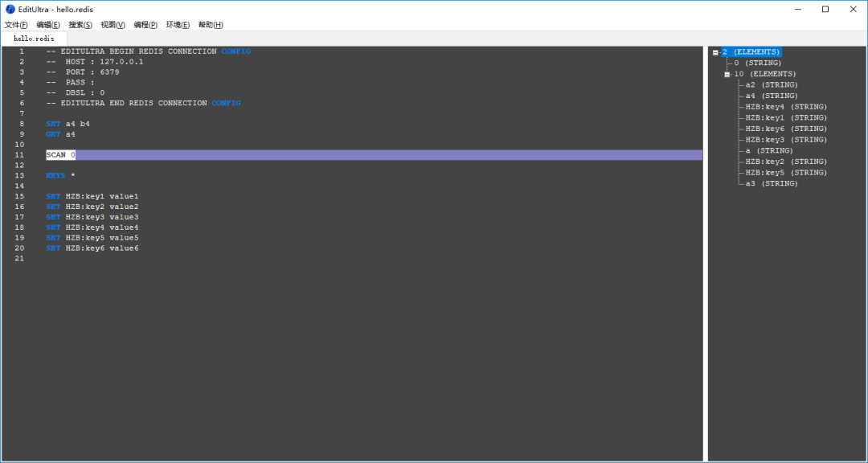Select HZB:key5 (STRING) in result tree

click(x=786, y=173)
